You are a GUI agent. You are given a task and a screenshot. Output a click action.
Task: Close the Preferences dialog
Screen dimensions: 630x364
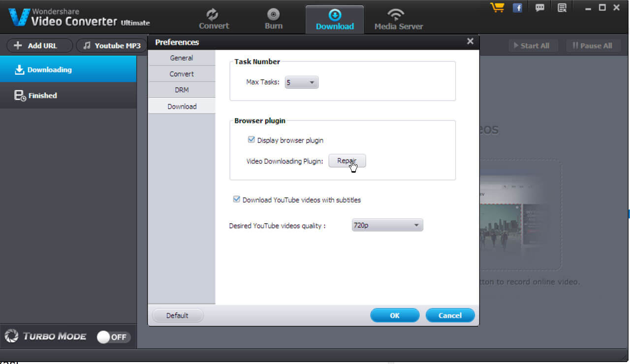click(x=470, y=41)
